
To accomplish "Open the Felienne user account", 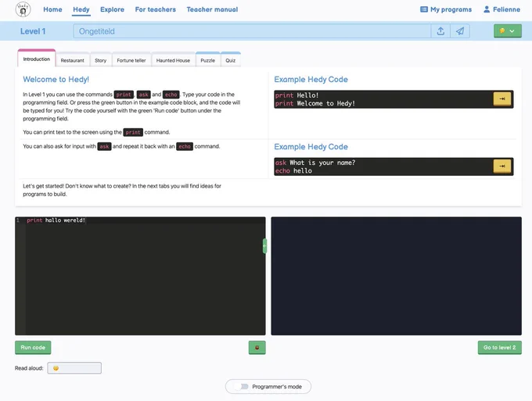I will (x=501, y=9).
